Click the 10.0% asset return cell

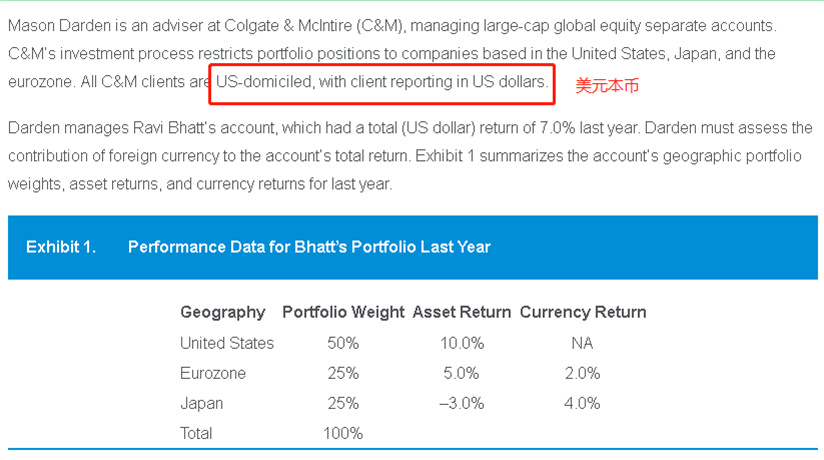[461, 343]
